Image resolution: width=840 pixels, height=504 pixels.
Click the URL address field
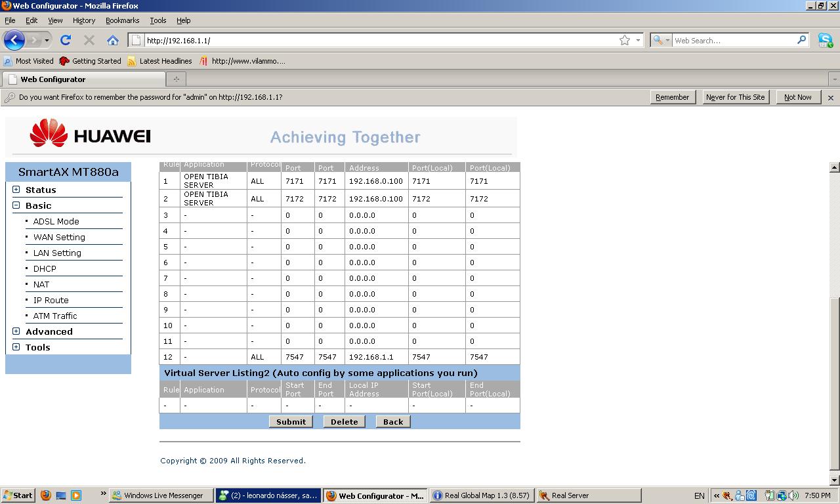pyautogui.click(x=381, y=40)
